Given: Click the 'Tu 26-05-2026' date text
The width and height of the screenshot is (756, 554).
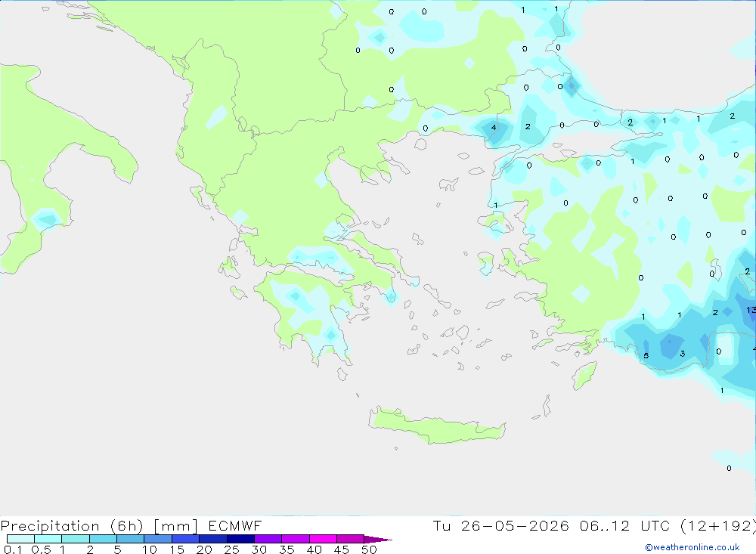Looking at the screenshot, I should tap(501, 525).
